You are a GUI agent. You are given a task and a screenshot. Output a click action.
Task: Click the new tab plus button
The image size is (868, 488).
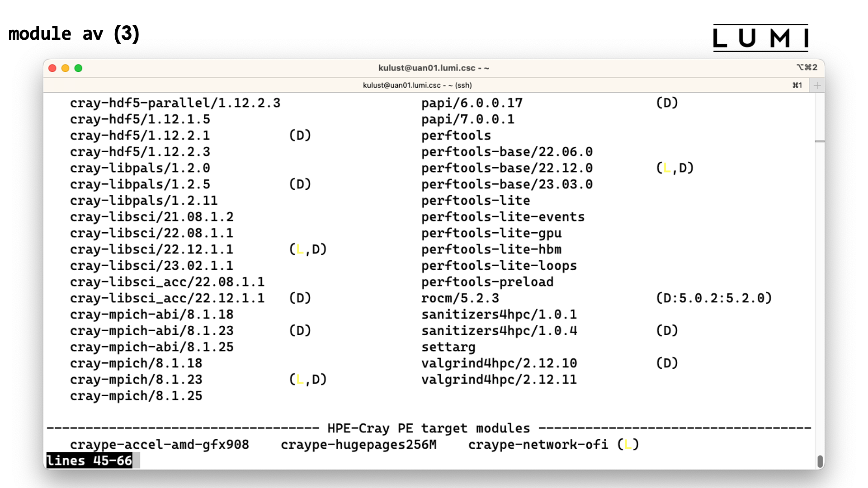(817, 85)
